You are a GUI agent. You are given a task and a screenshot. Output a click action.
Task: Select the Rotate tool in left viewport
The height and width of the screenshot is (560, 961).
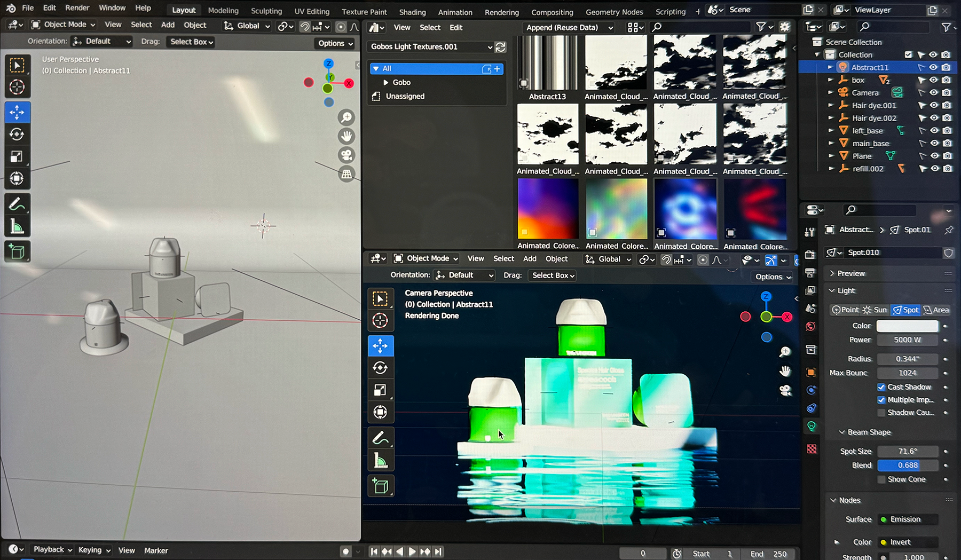tap(17, 134)
